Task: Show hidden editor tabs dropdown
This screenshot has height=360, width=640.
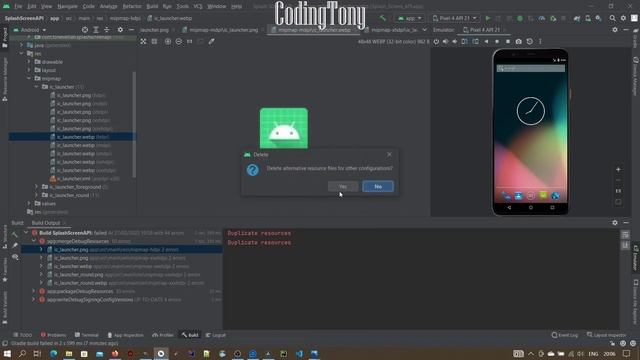Action: (x=424, y=30)
